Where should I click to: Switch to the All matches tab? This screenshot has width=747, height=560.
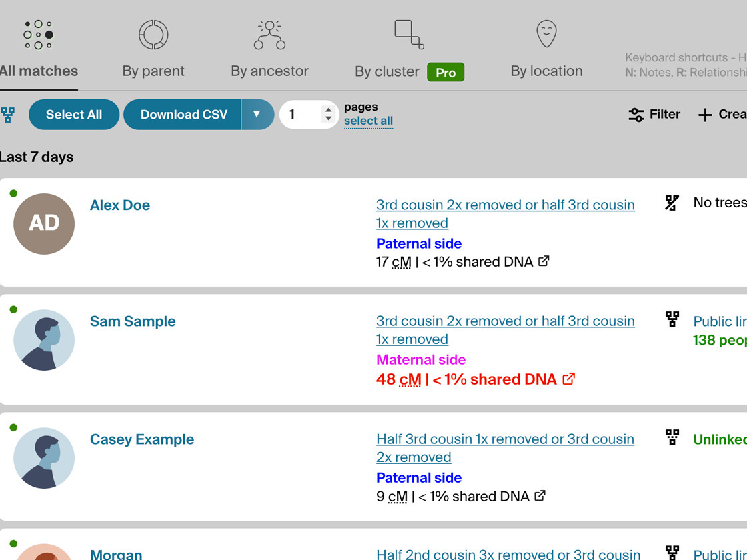click(39, 71)
